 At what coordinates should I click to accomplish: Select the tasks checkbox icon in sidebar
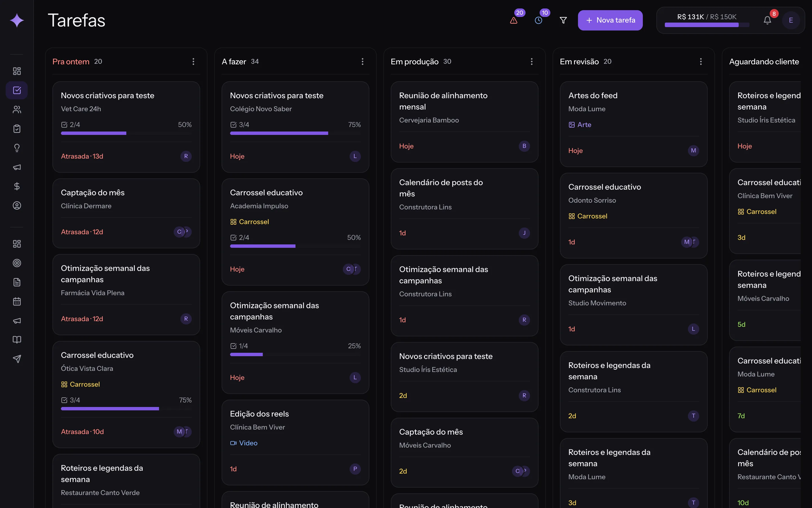coord(17,90)
